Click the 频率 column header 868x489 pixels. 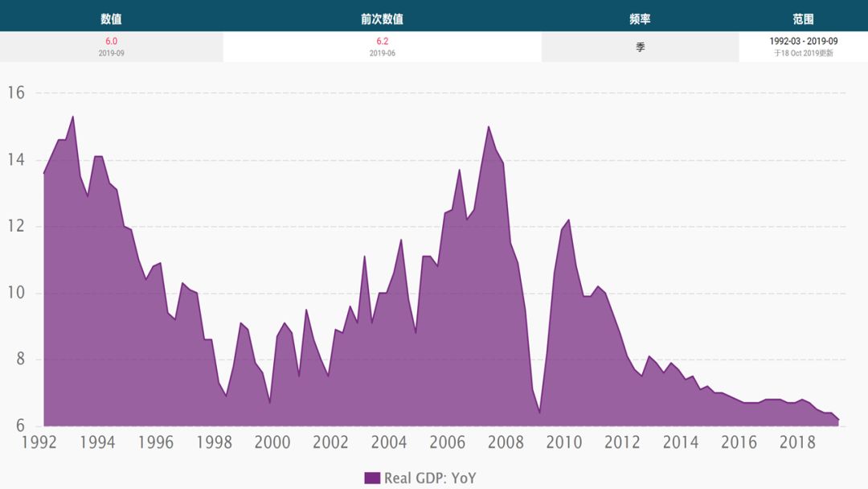(x=640, y=18)
